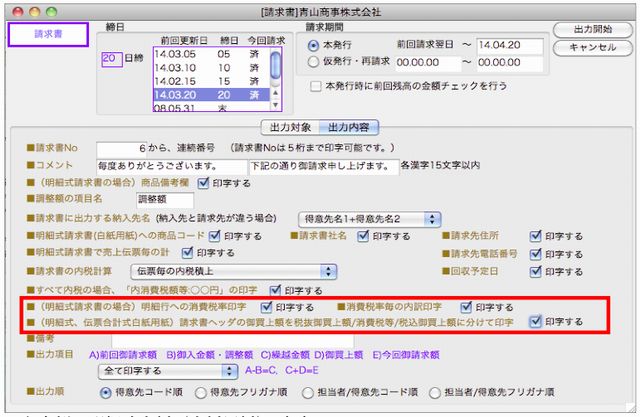640x417 pixels.
Task: Click the 仮発行 start date 00.00.00 field
Action: pyautogui.click(x=428, y=63)
